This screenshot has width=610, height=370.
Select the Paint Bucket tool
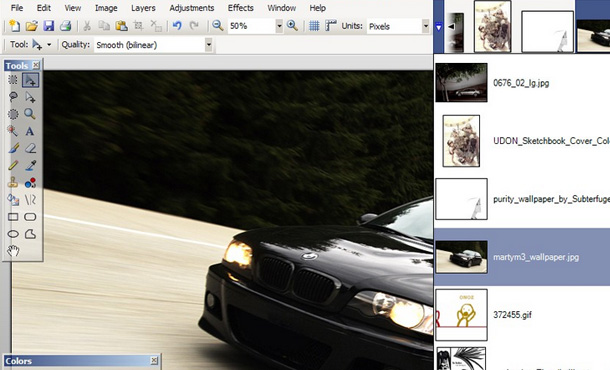13,200
